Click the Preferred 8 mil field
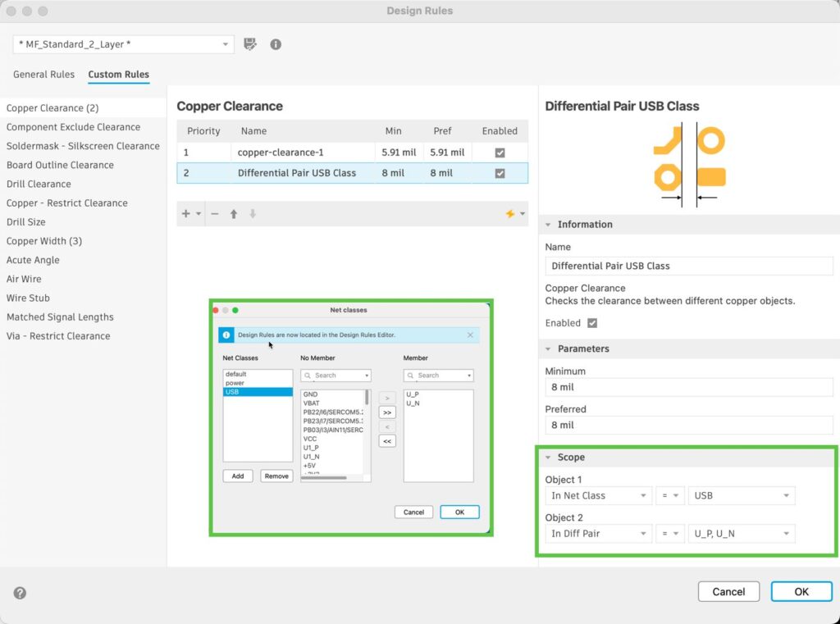 click(689, 425)
